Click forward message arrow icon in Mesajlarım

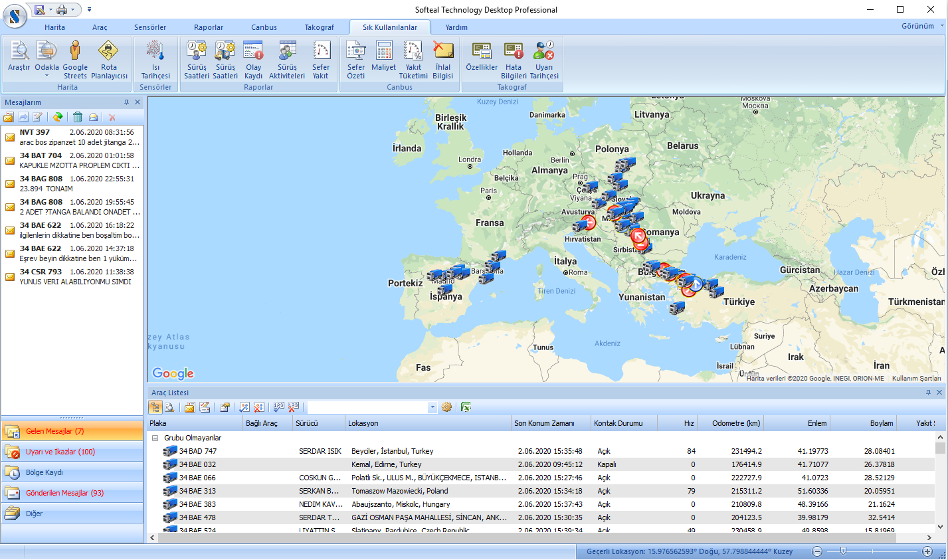23,117
